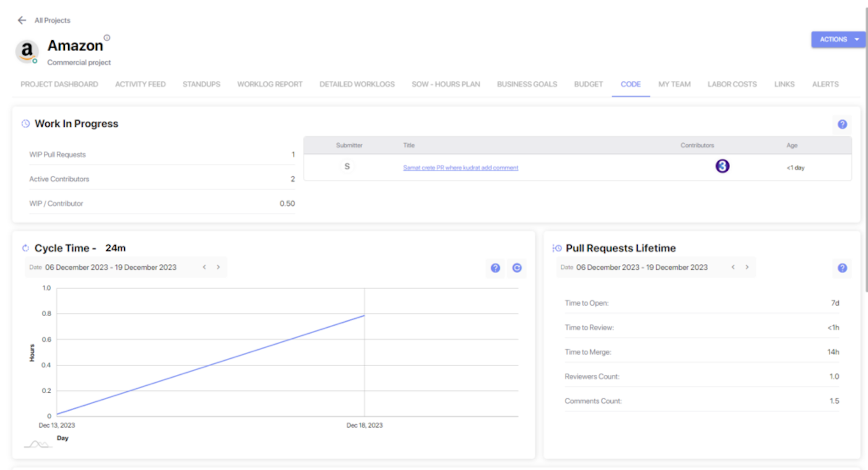The width and height of the screenshot is (868, 470).
Task: Open the 'Samat crete PR' pull request link
Action: 460,168
